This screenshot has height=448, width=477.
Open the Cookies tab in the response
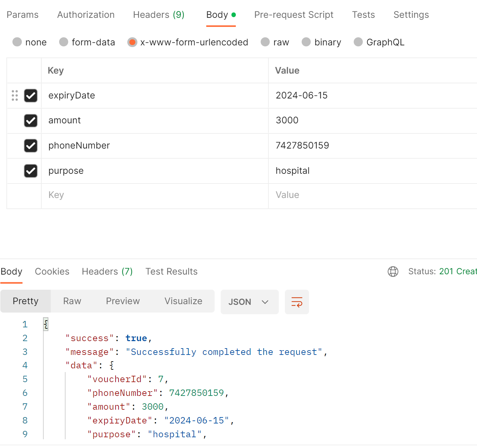point(52,272)
